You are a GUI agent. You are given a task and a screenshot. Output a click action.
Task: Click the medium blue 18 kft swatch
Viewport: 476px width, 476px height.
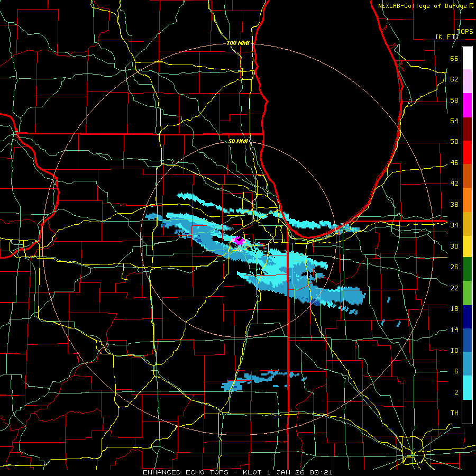(x=467, y=341)
